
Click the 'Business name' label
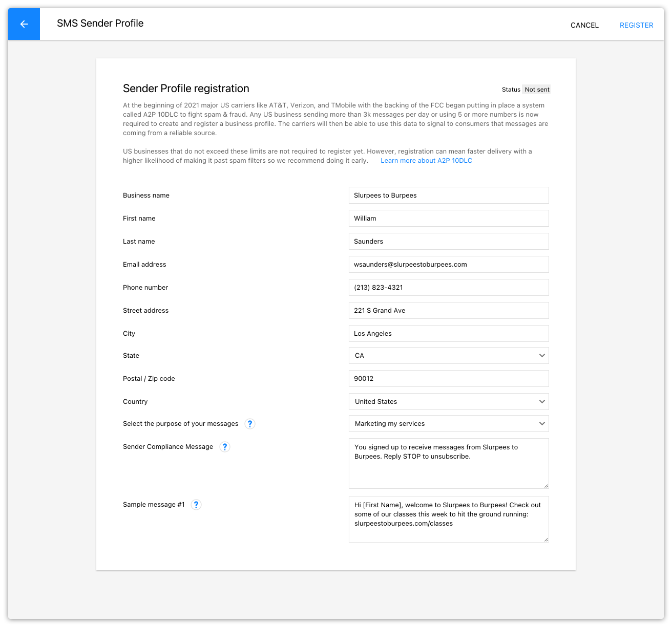[x=146, y=196]
